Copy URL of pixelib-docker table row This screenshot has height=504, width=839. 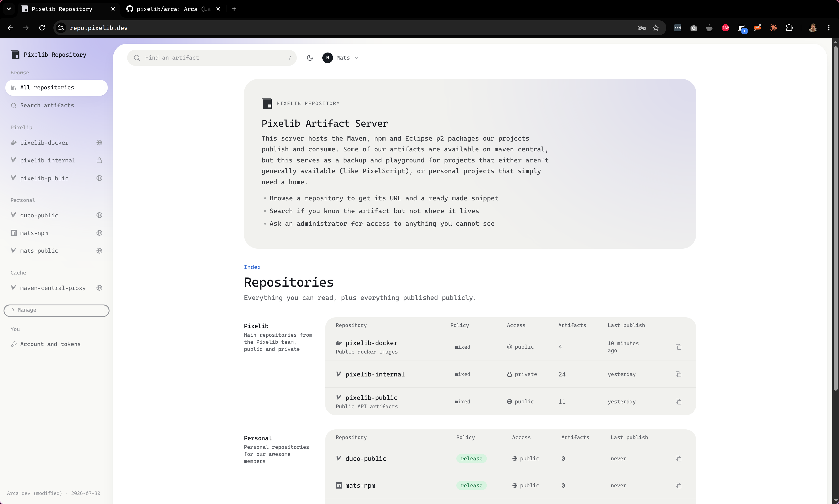click(678, 347)
